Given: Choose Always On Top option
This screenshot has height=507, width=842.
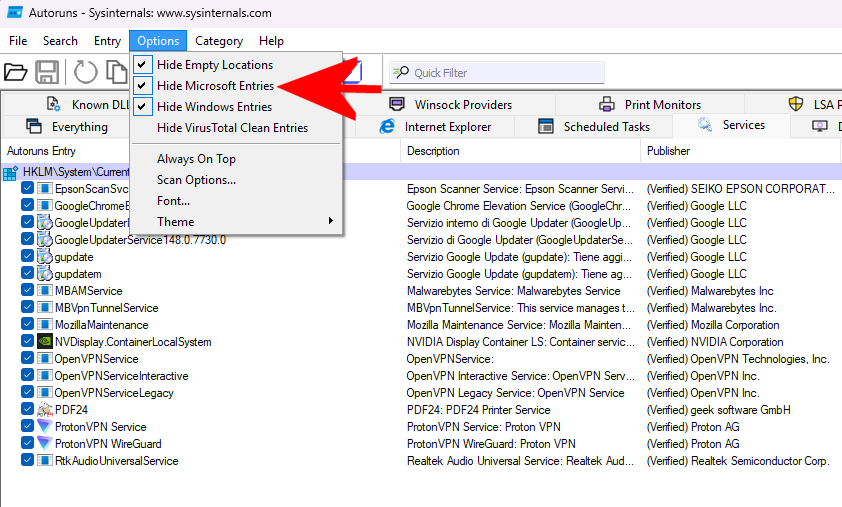Looking at the screenshot, I should [236, 158].
